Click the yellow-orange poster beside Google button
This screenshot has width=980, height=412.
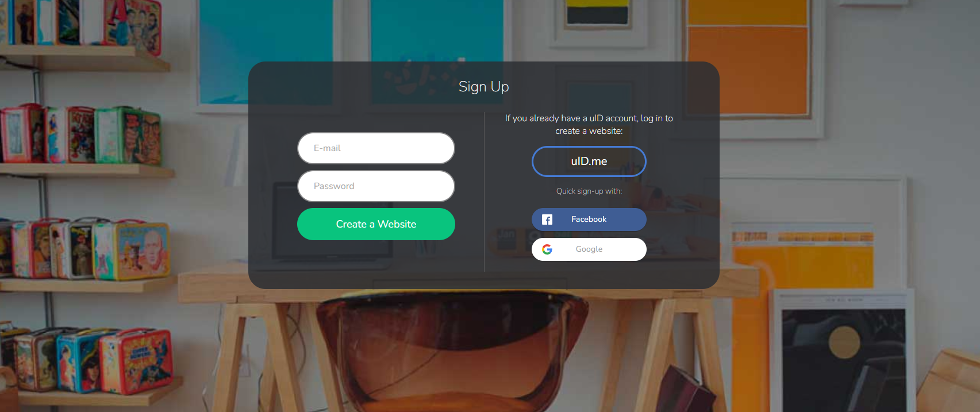803,261
